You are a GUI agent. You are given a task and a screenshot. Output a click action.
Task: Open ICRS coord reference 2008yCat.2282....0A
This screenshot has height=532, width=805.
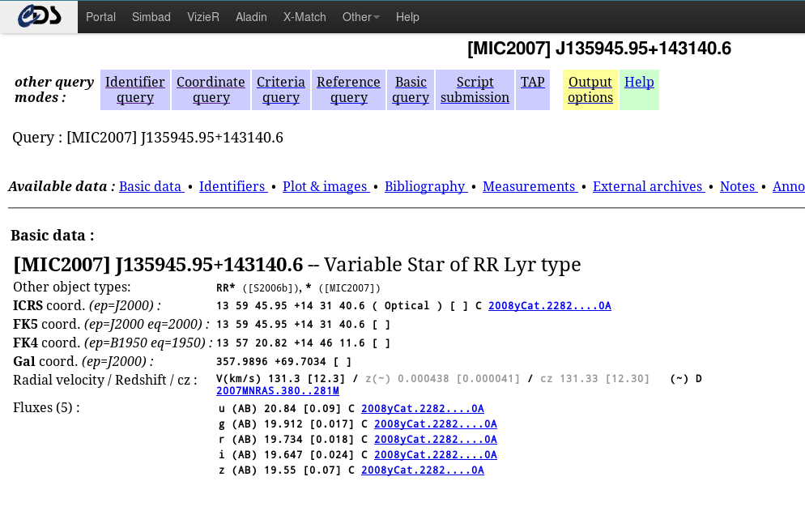550,306
